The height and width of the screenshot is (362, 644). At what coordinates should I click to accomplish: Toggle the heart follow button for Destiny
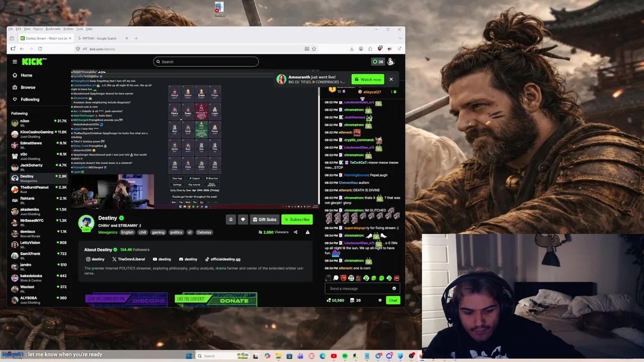[243, 219]
